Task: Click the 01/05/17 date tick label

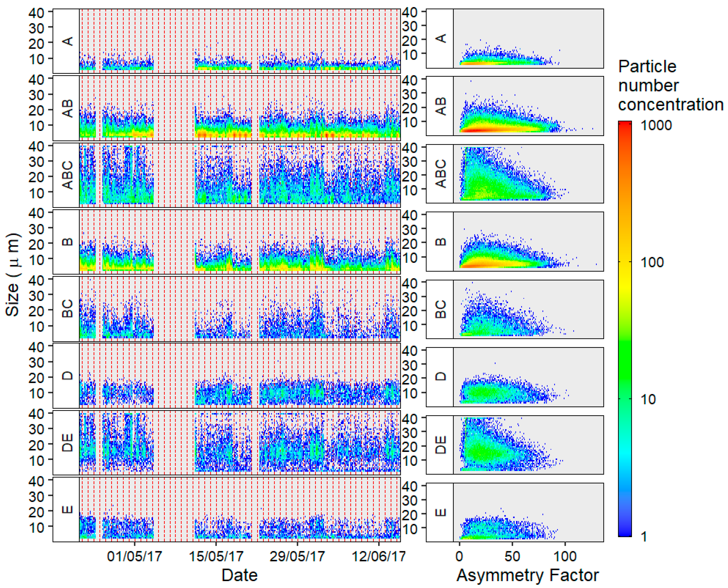Action: tap(135, 556)
